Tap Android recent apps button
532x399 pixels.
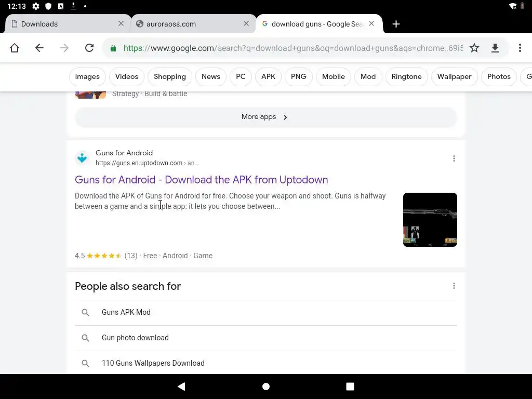click(350, 387)
